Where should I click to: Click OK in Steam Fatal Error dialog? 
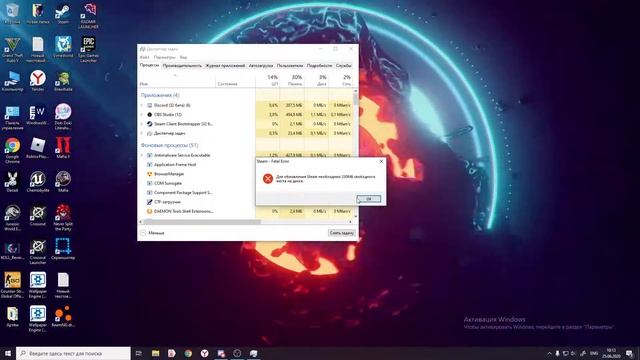click(x=369, y=199)
